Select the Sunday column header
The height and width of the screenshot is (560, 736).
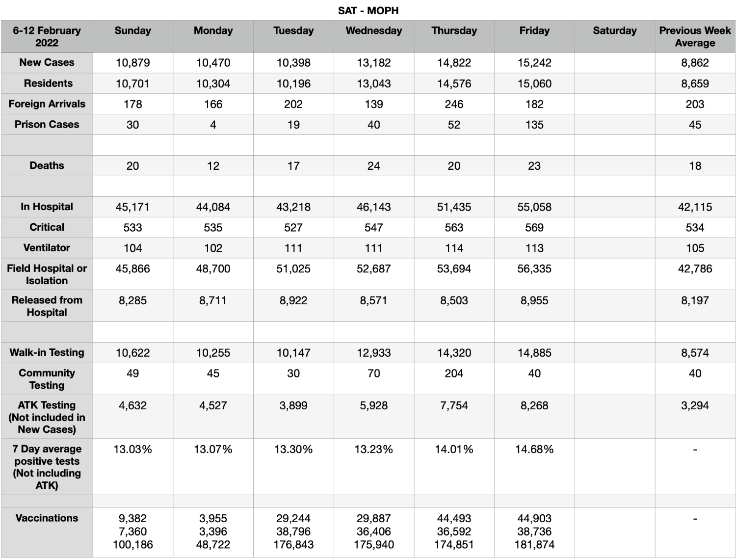click(x=132, y=31)
